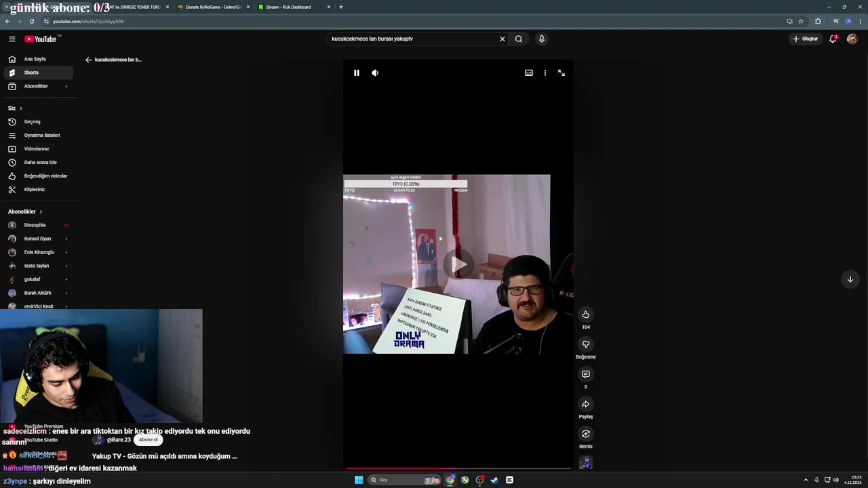
Task: Pause the Shorts video
Action: 357,73
